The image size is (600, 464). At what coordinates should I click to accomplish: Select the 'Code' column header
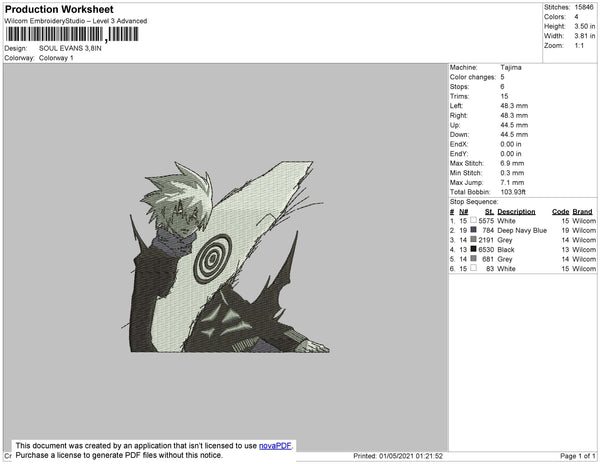[561, 212]
